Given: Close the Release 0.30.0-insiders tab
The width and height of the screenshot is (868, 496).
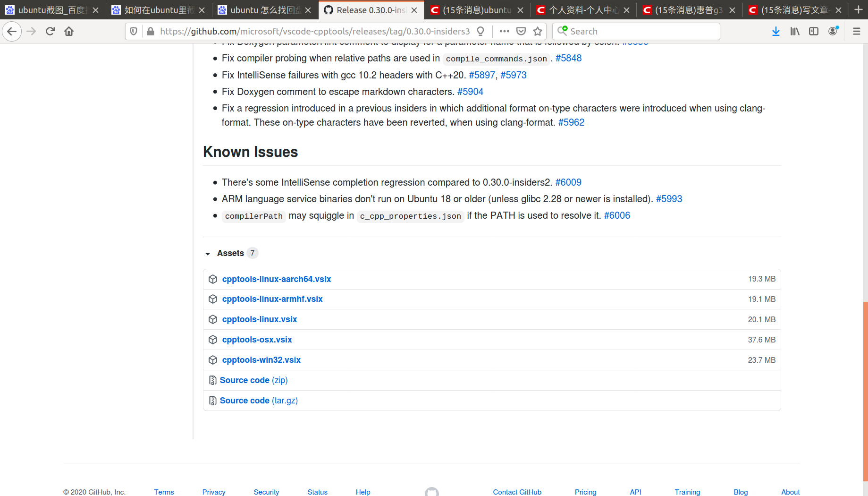Looking at the screenshot, I should [x=414, y=10].
